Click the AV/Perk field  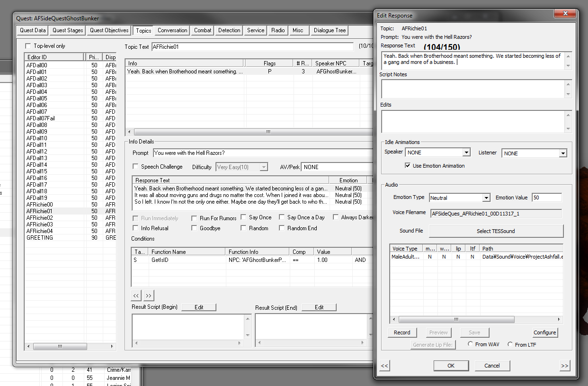pos(338,167)
